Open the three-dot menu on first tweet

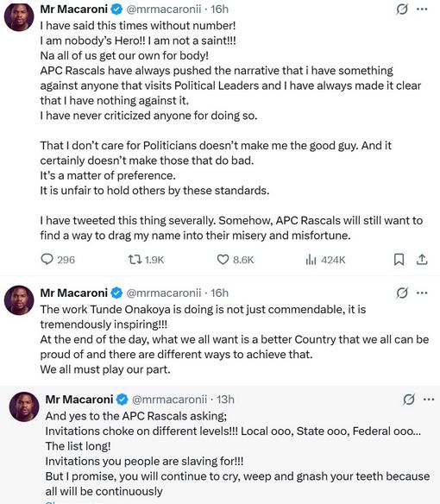click(x=422, y=9)
